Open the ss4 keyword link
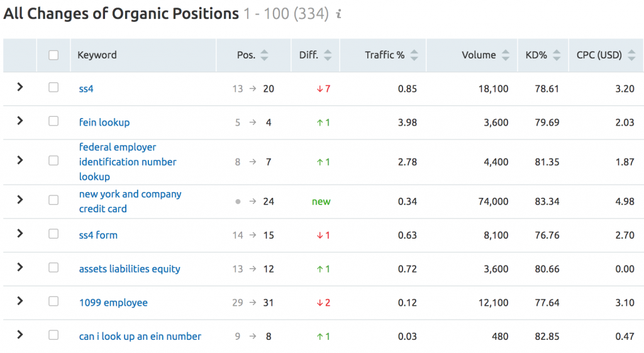Screen dimensions: 644x353 [x=86, y=89]
